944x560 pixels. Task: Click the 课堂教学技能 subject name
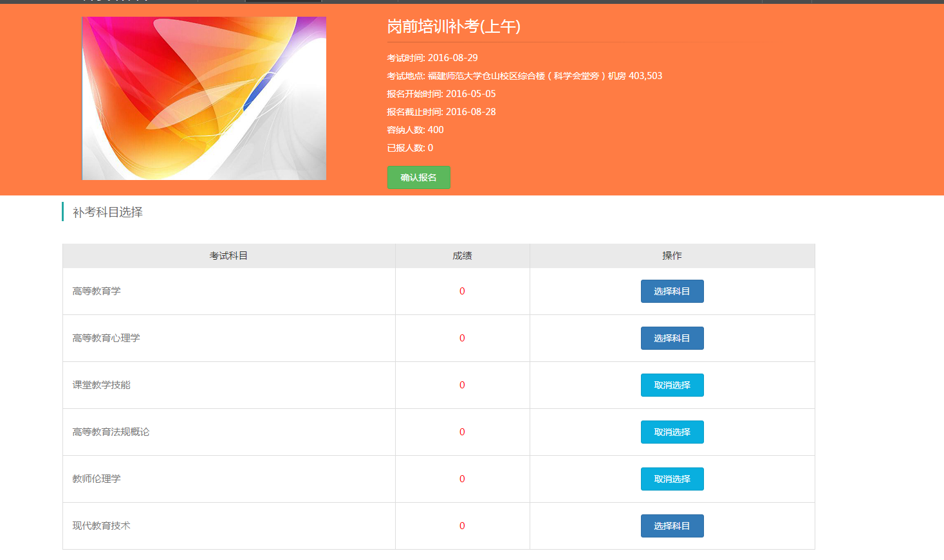(101, 385)
